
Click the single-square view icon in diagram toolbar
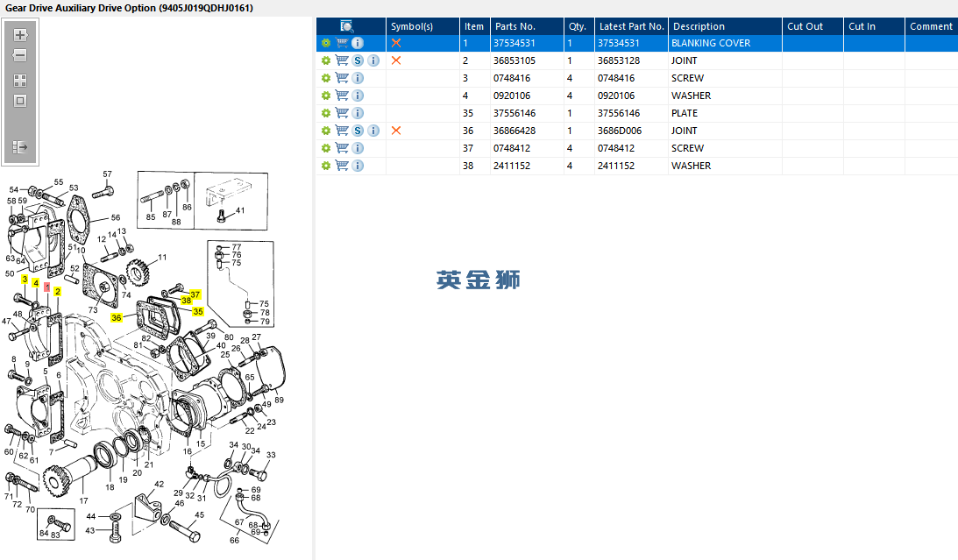[20, 101]
